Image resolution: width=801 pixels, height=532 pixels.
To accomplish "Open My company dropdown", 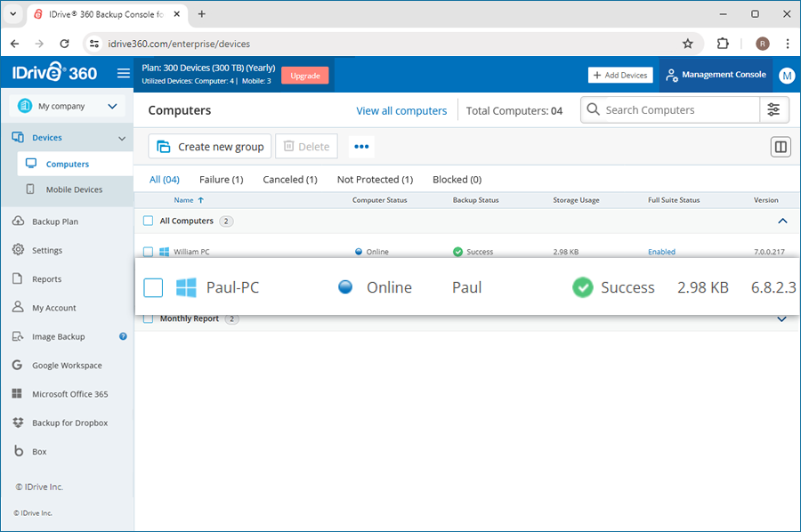I will tap(68, 106).
